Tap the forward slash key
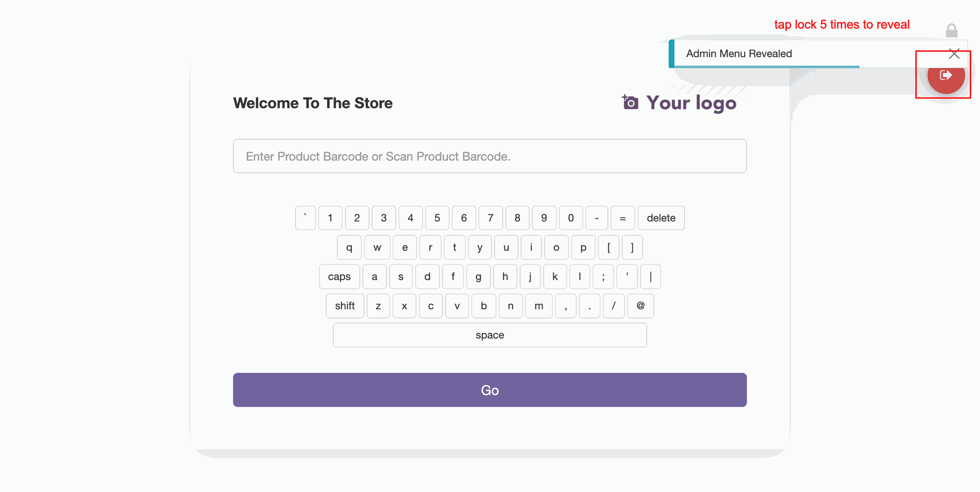Image resolution: width=980 pixels, height=492 pixels. (614, 306)
